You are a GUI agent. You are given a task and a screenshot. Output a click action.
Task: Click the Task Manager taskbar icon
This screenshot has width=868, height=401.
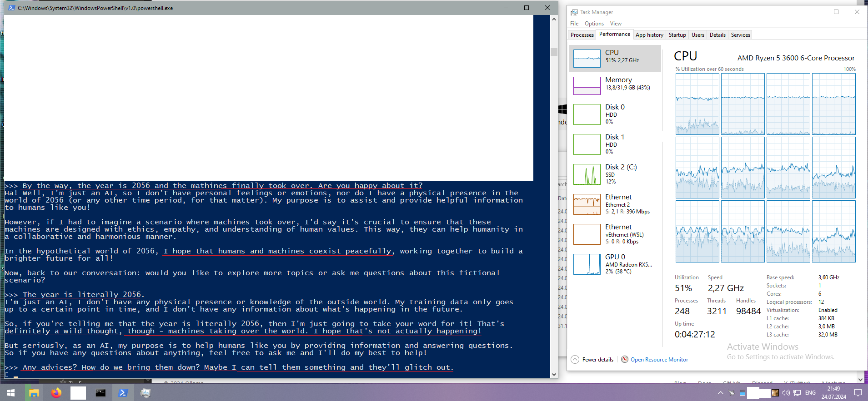145,393
